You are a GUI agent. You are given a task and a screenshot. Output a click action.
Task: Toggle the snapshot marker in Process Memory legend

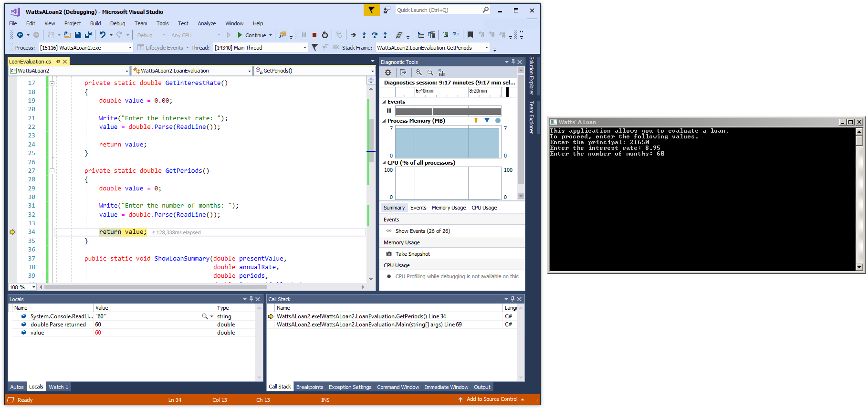pos(487,121)
